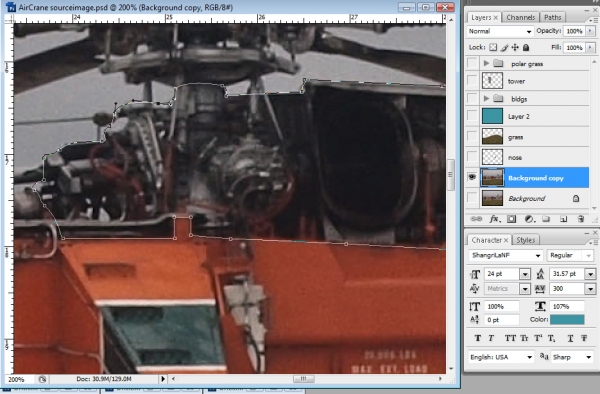
Task: Show the grass layer
Action: point(472,137)
